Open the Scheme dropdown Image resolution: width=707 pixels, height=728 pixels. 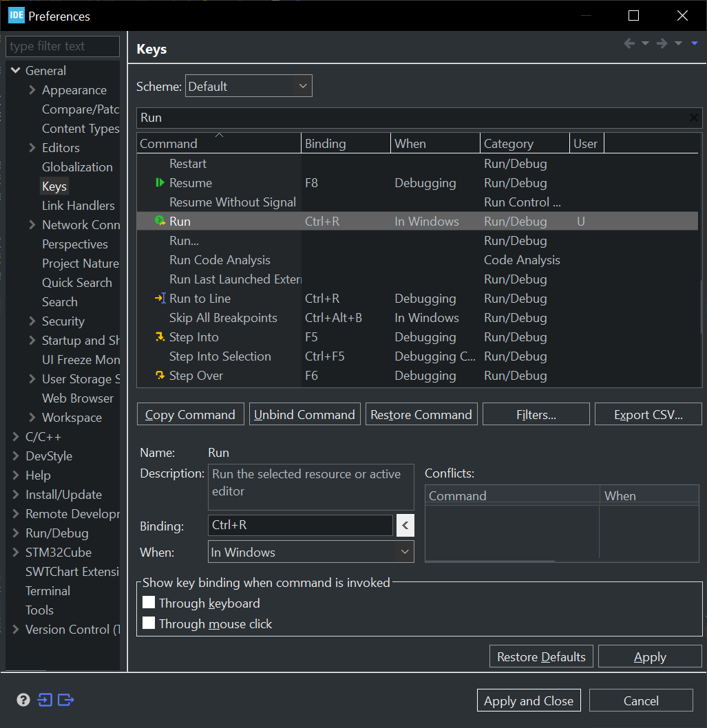[249, 86]
